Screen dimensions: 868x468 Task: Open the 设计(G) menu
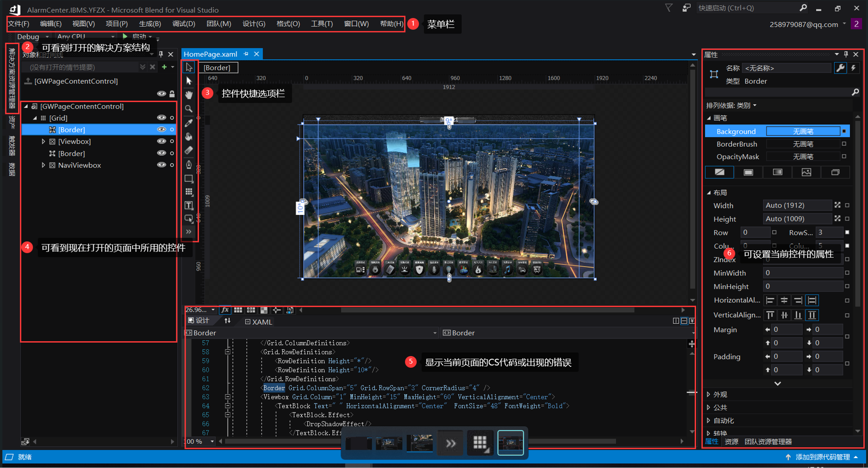point(254,24)
